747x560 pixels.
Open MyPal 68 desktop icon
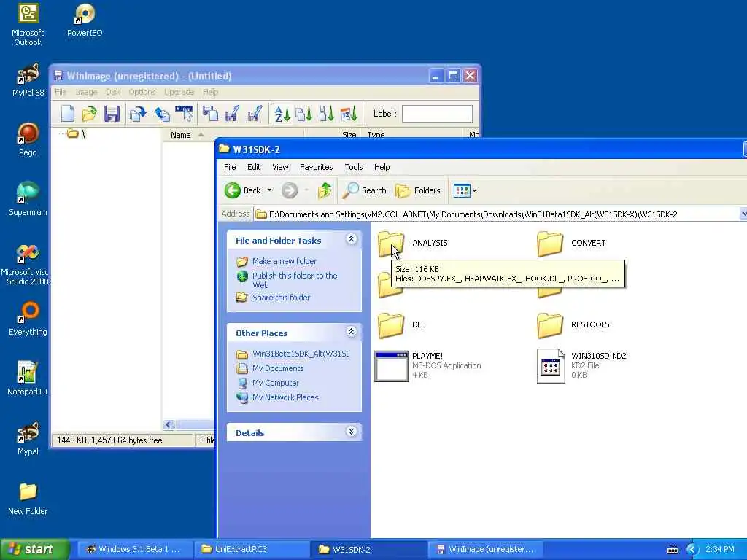click(28, 80)
